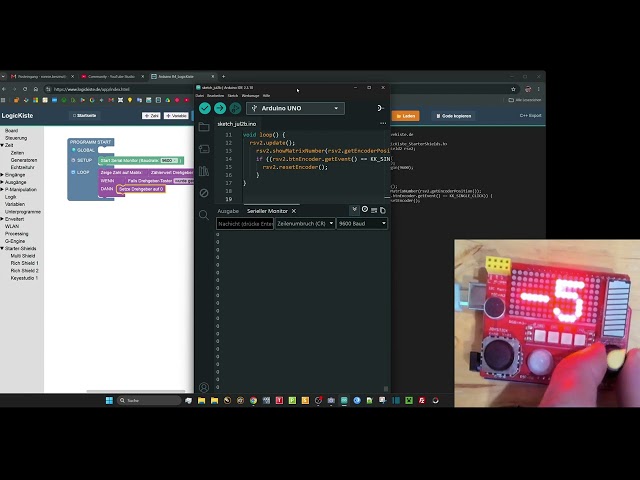
Task: Open the three-dot menu beside sketch tab
Action: 383,123
